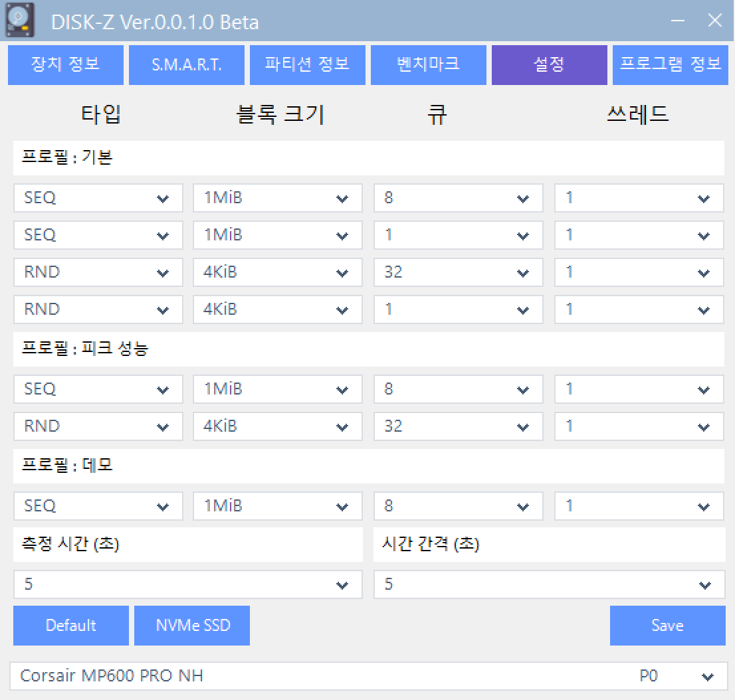735x700 pixels.
Task: Select the 설정 tab
Action: pyautogui.click(x=550, y=65)
